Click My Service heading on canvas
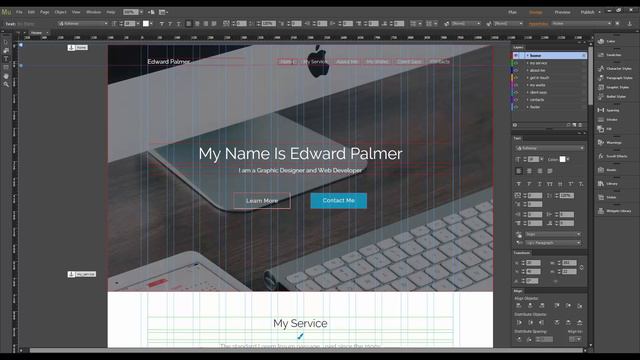 [x=300, y=323]
